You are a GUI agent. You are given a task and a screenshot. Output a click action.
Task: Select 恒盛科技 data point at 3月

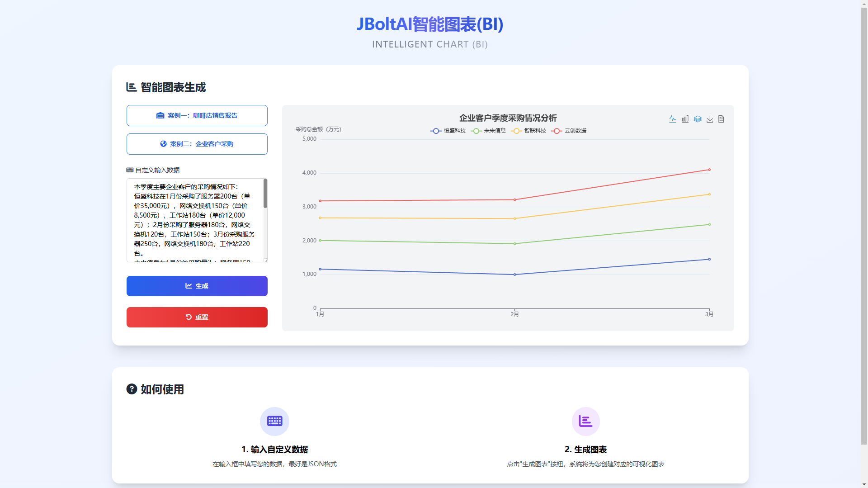tap(709, 259)
